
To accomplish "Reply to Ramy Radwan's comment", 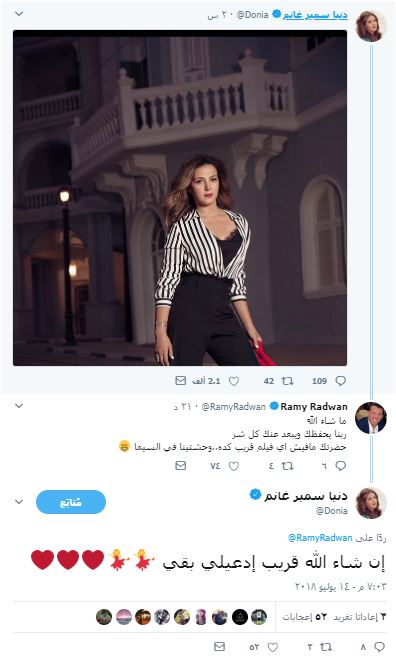I will [340, 465].
